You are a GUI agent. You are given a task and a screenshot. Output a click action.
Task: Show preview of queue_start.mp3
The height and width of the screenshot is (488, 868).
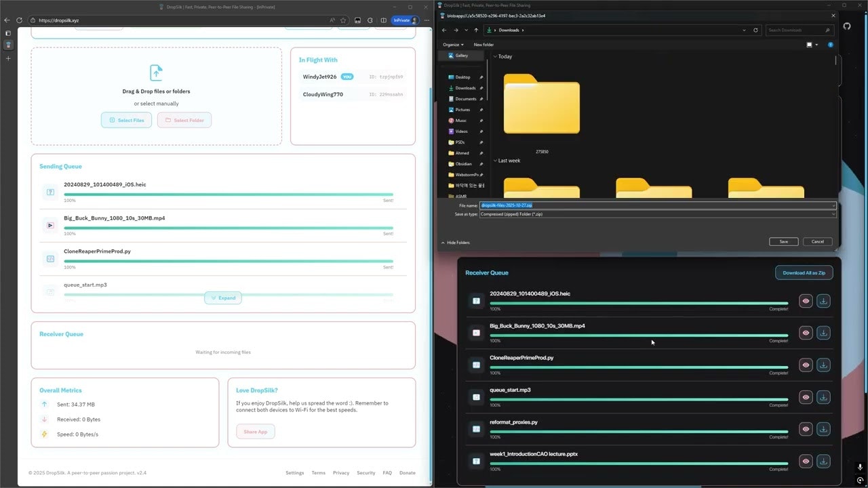[x=806, y=397]
